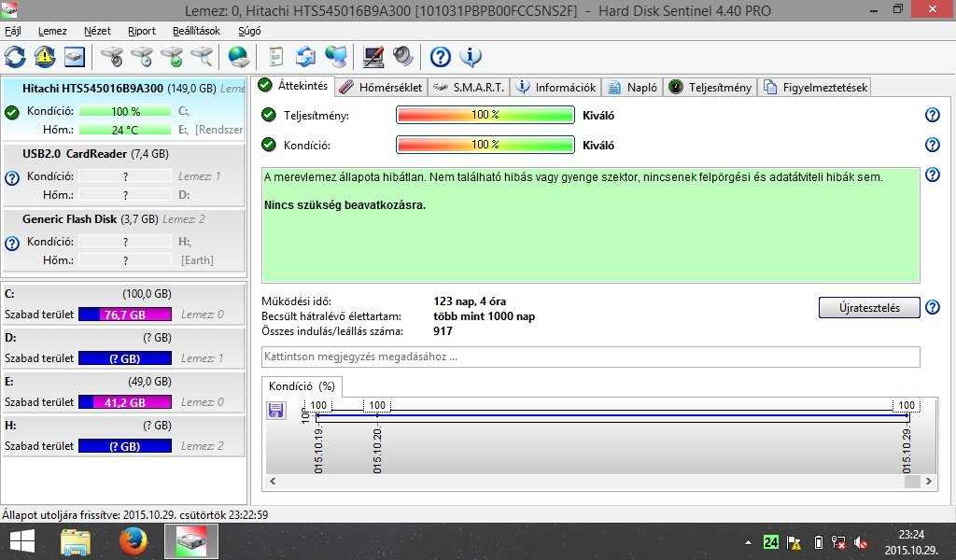Image resolution: width=956 pixels, height=560 pixels.
Task: Click help icon next to Újratesztelés button
Action: 933,307
